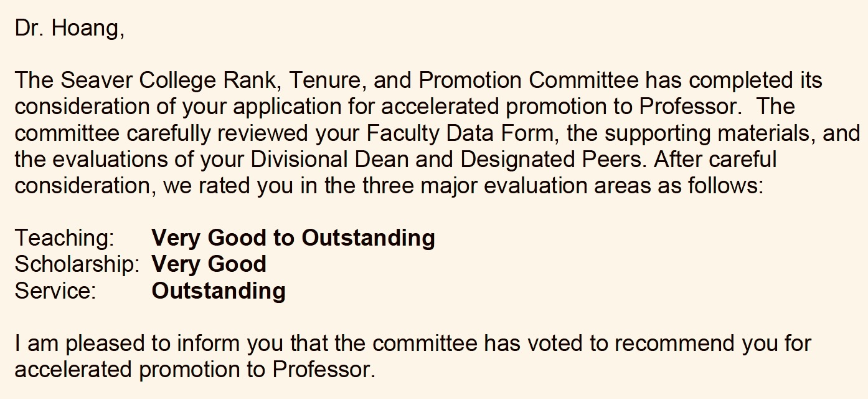Click the greeting 'Dr. Hoang,'

(69, 29)
